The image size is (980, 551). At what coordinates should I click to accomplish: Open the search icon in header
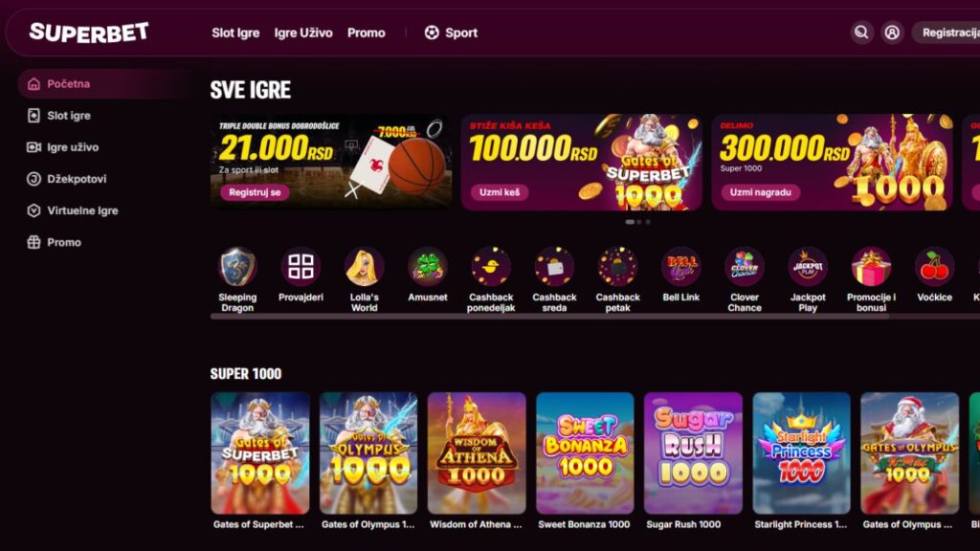[x=861, y=33]
